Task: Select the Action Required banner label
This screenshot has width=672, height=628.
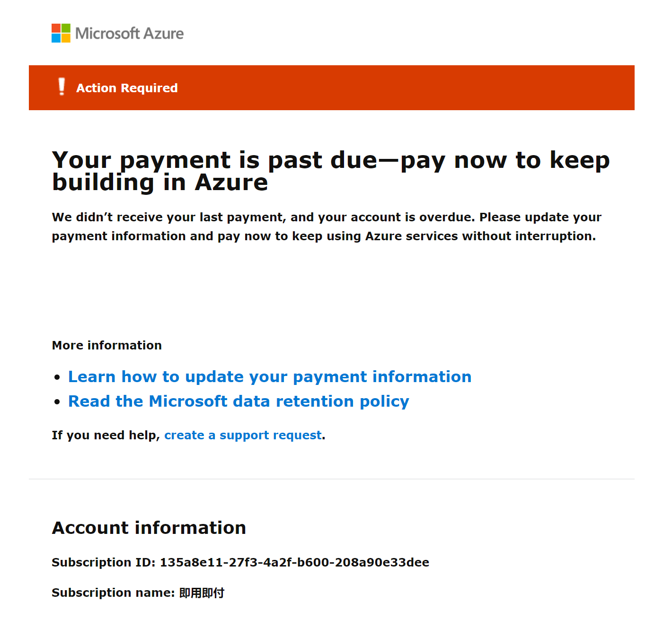Action: 127,88
